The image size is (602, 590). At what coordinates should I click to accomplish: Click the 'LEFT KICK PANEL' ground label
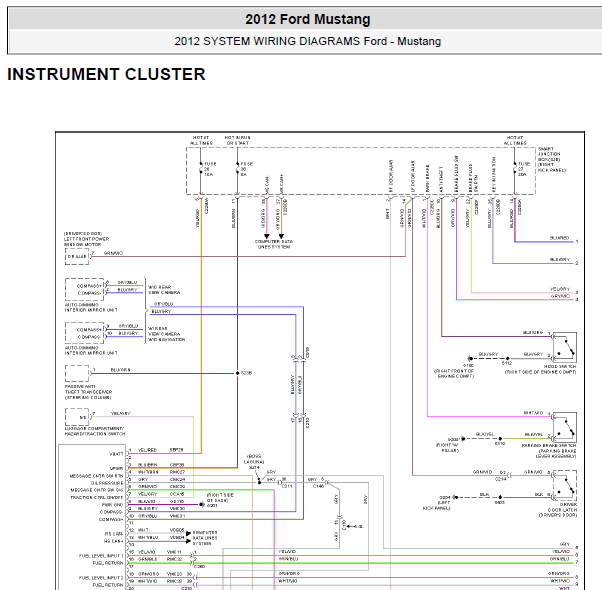coord(436,505)
